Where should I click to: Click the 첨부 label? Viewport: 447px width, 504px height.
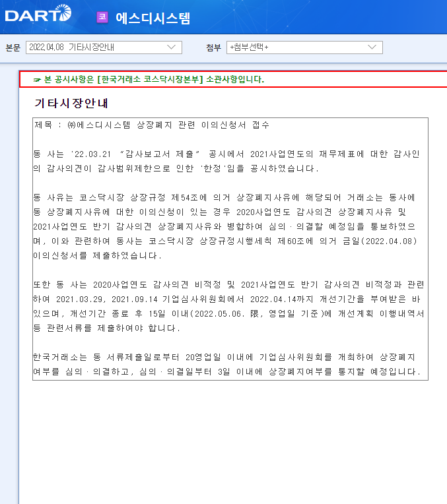point(214,47)
